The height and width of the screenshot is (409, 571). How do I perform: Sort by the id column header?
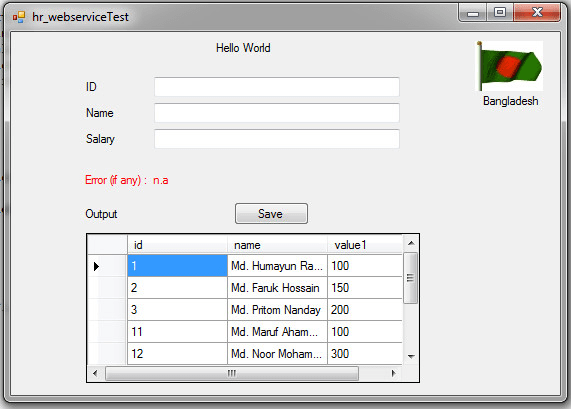click(x=177, y=245)
